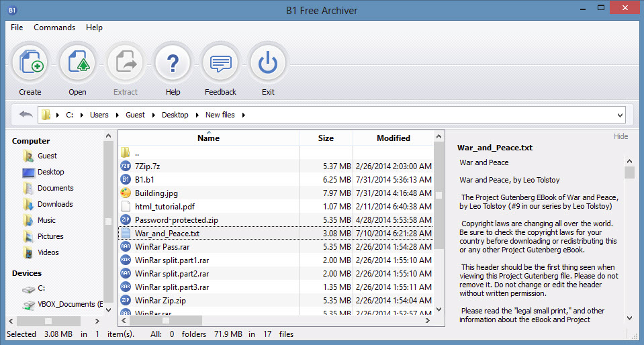Click the 7/10/2014 6:21:28 AM date cell
Viewport: 644px width, 345px height.
(x=394, y=234)
